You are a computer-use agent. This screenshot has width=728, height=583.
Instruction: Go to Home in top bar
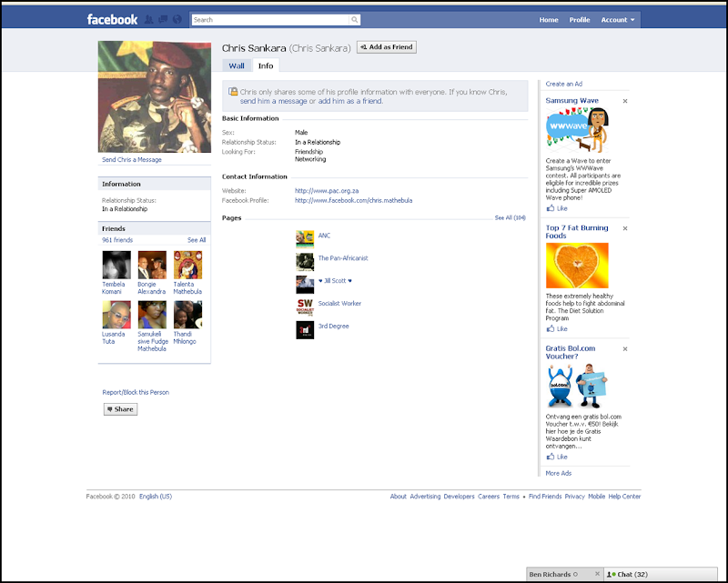tap(549, 20)
